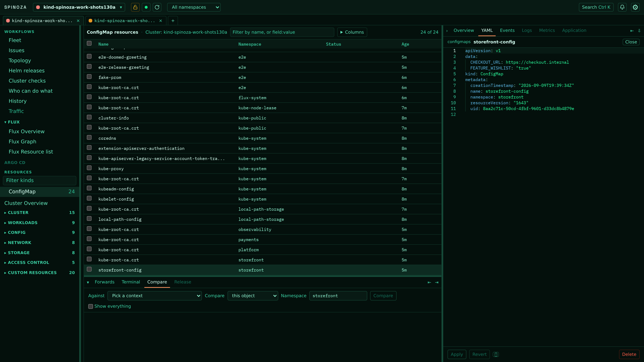Click the right-arrow icon in bottom panel header
The height and width of the screenshot is (362, 644).
[437, 282]
